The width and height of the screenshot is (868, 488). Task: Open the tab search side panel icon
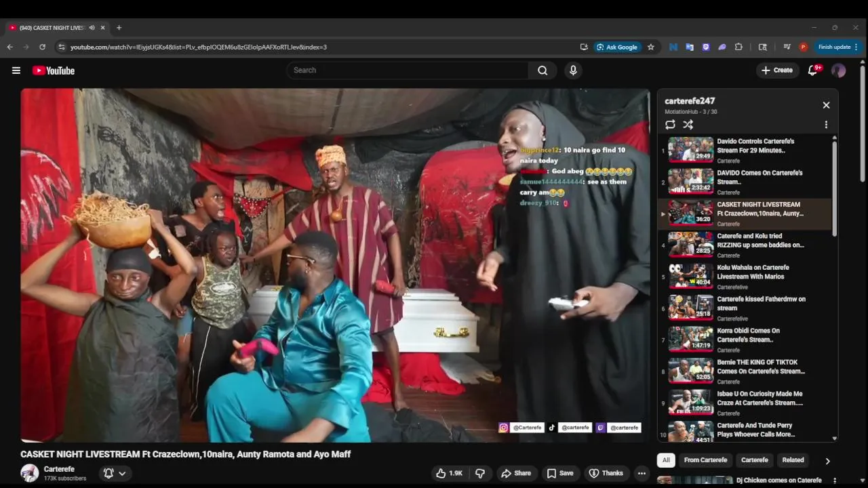[763, 47]
